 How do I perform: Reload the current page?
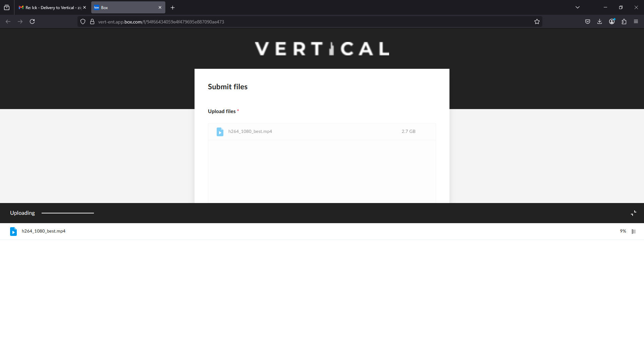tap(32, 21)
